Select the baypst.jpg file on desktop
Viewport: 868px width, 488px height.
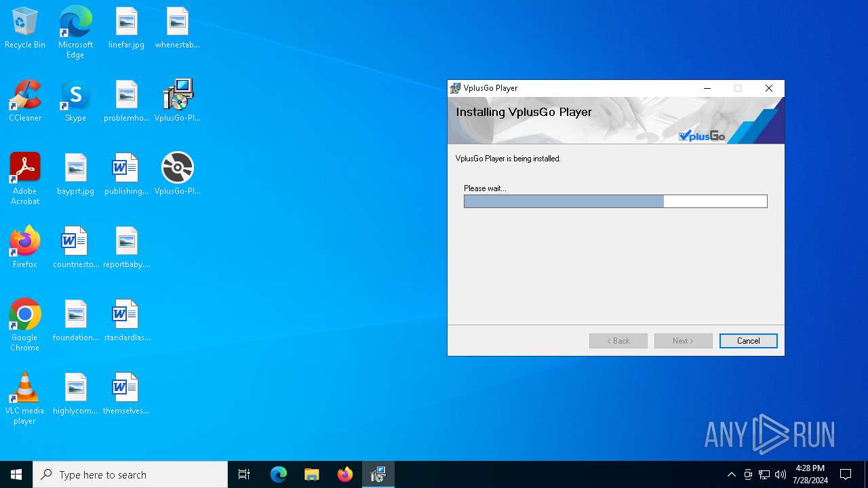pyautogui.click(x=75, y=174)
